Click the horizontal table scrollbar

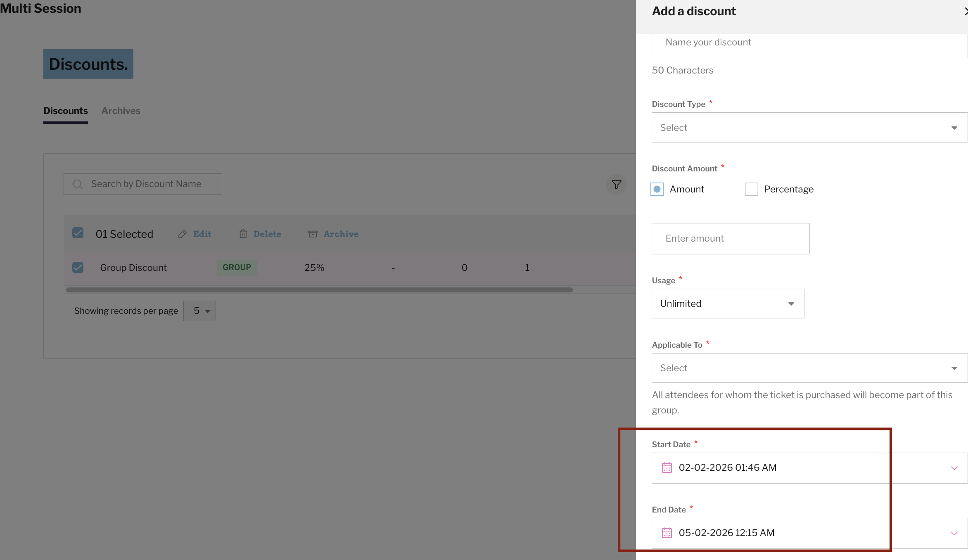coord(319,290)
